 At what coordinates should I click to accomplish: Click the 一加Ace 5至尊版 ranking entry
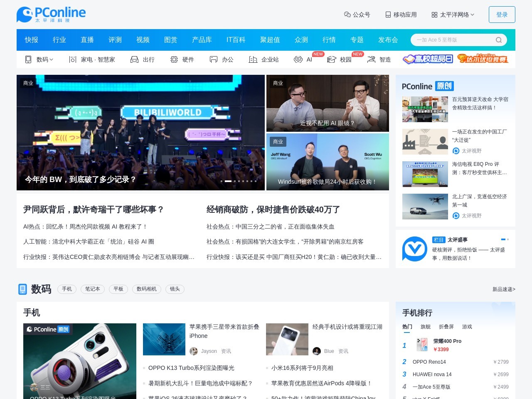coord(456,387)
